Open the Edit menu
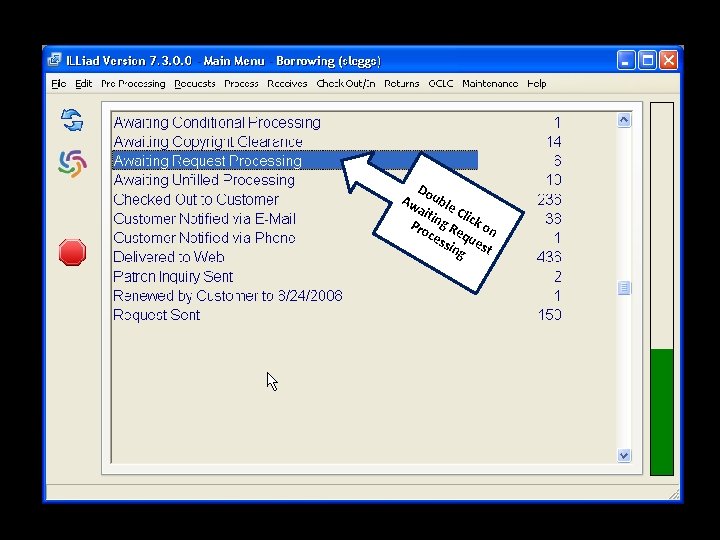720x540 pixels. pyautogui.click(x=84, y=84)
